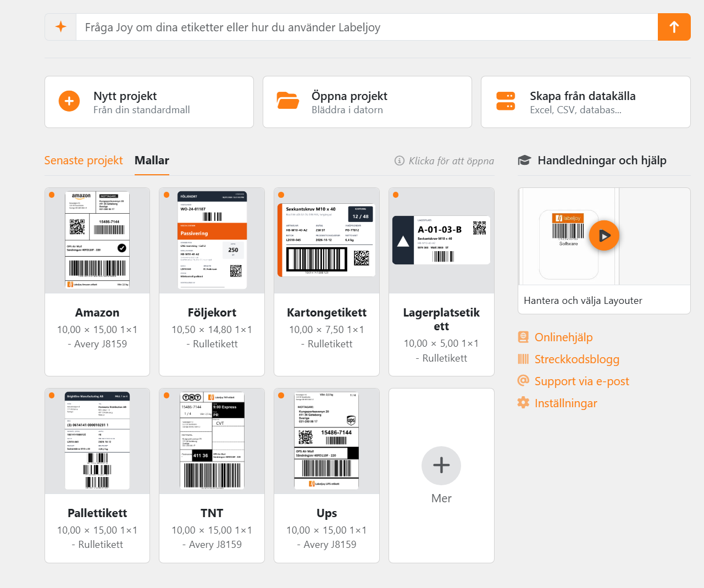Screen dimensions: 704x588
Task: Click the Inställningar gear icon
Action: tap(523, 403)
